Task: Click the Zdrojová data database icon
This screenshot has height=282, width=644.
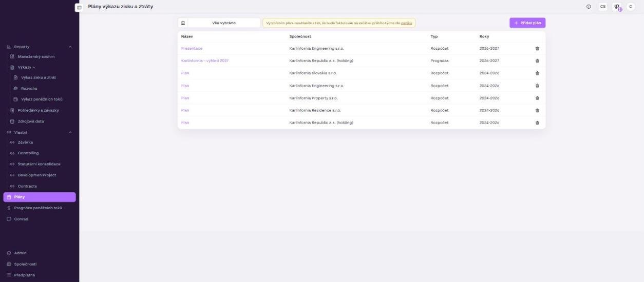Action: pyautogui.click(x=12, y=121)
